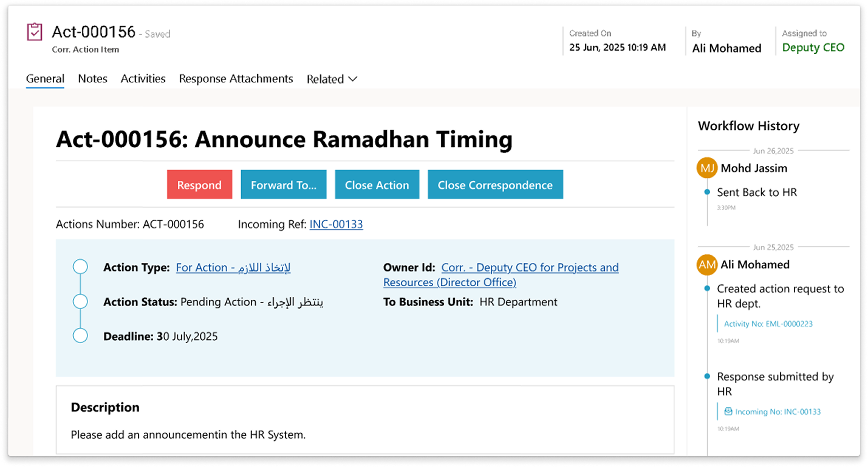Click the Forward To... button
This screenshot has height=467, width=868.
point(283,185)
